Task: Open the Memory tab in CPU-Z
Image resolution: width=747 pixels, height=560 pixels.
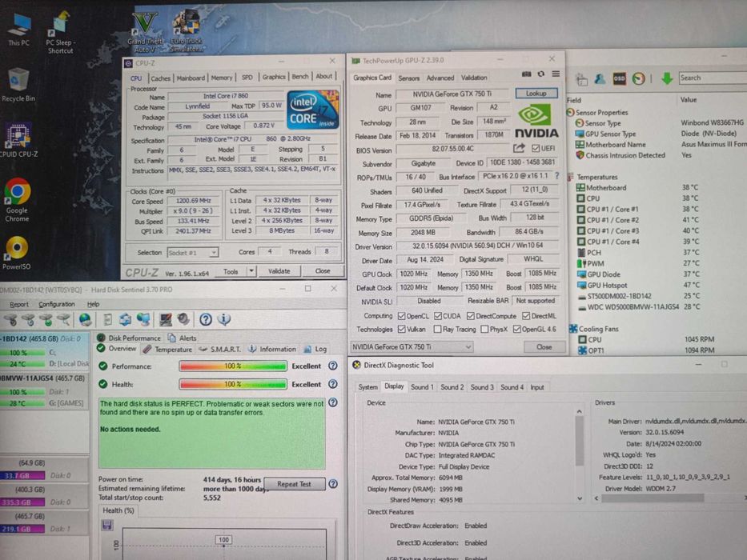Action: (222, 78)
